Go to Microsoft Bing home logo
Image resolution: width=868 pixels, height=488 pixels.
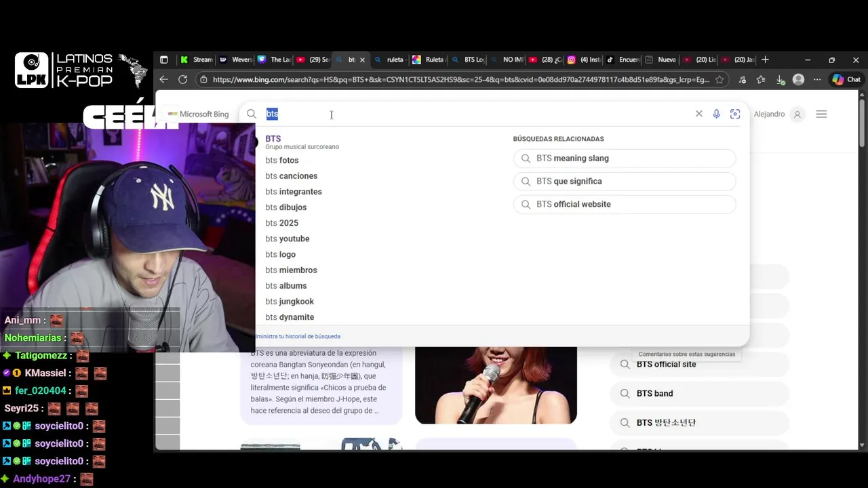click(198, 114)
